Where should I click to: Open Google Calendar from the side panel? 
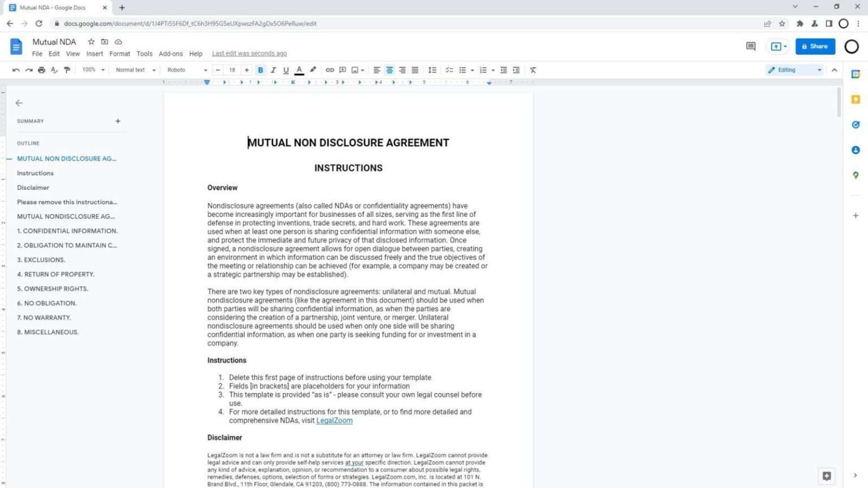pos(856,73)
